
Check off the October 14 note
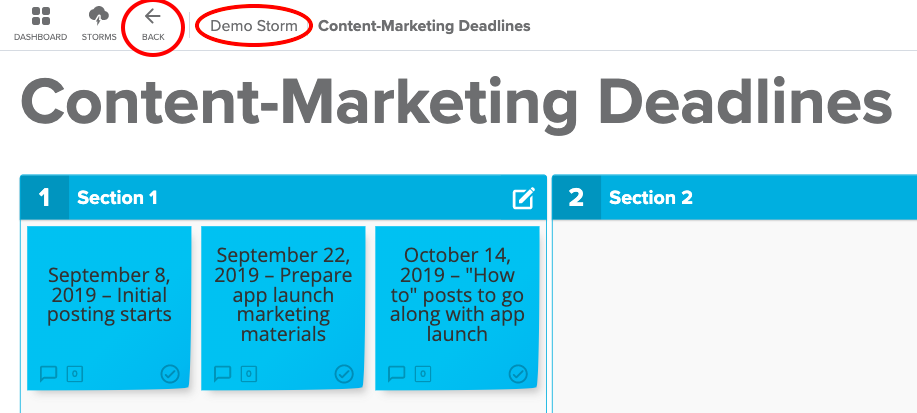(x=518, y=374)
